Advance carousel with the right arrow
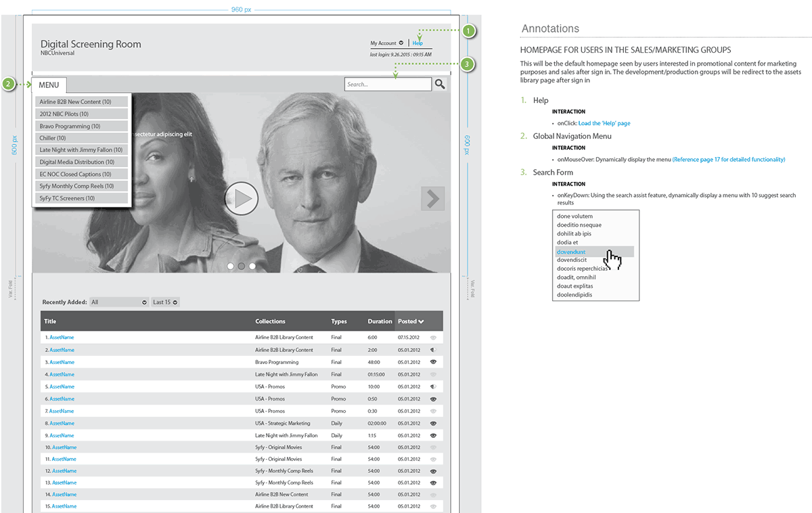This screenshot has width=812, height=513. (432, 198)
